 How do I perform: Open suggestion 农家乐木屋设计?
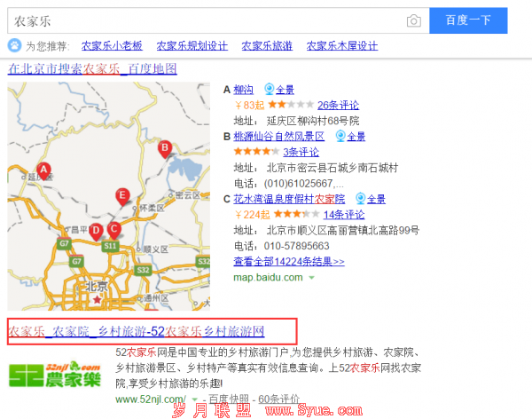click(x=342, y=45)
